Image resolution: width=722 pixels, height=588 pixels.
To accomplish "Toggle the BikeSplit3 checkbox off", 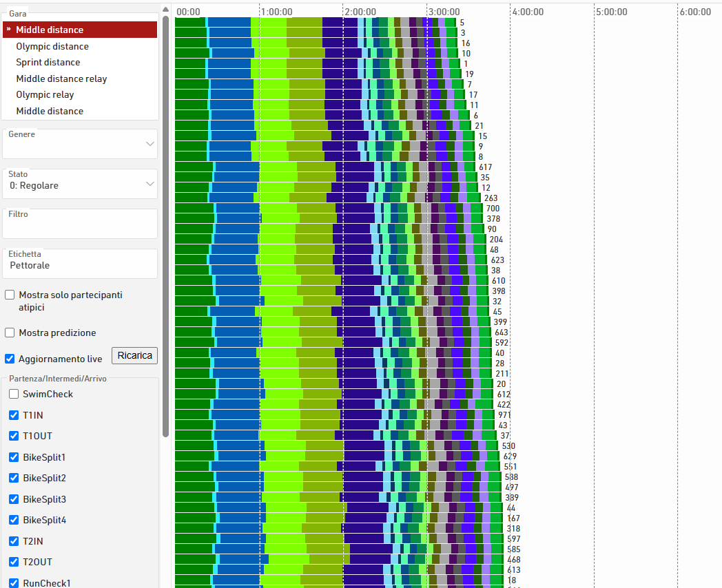I will pyautogui.click(x=14, y=499).
